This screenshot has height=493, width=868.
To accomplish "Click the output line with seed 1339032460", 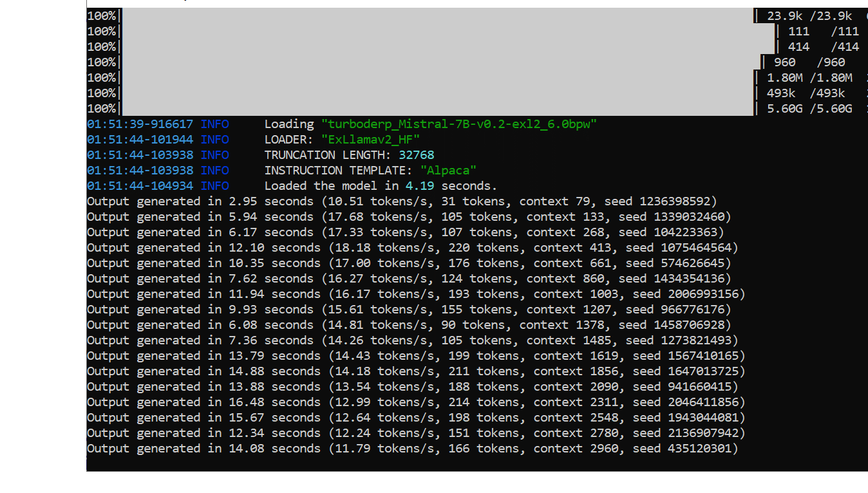I will tap(409, 217).
